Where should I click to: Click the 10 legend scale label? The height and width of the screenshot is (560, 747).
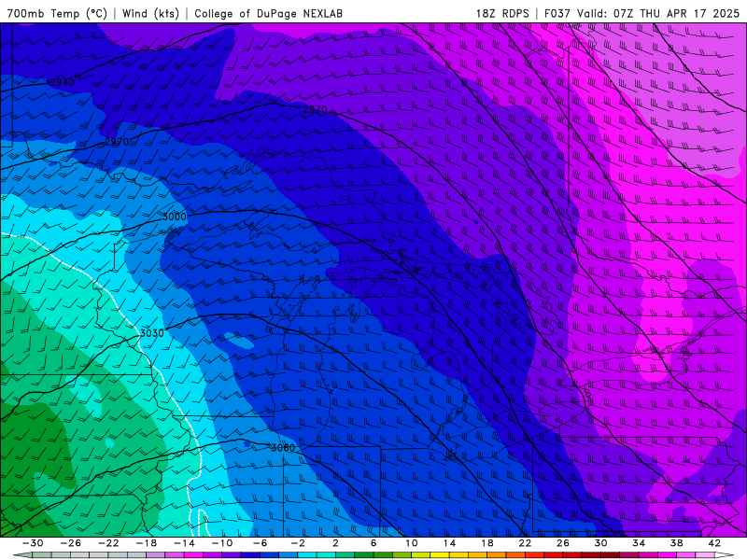coord(412,543)
